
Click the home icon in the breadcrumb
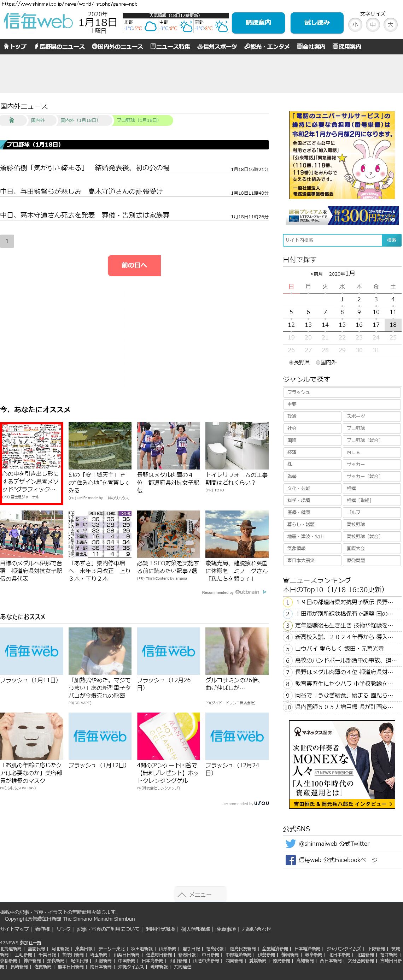(12, 120)
